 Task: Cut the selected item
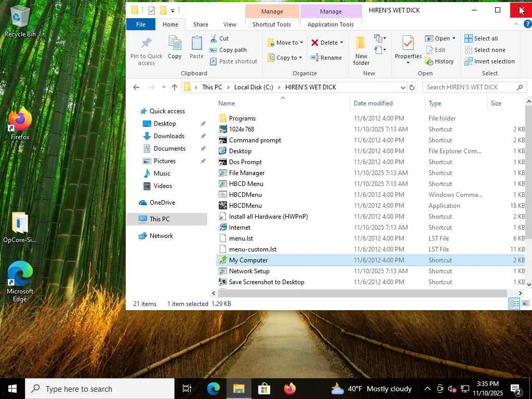[x=219, y=38]
